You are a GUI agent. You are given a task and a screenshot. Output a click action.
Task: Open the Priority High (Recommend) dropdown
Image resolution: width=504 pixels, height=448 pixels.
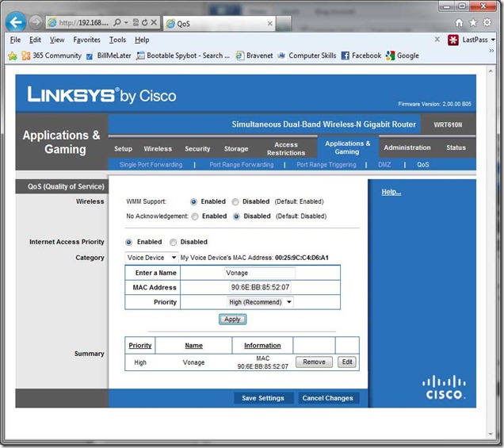(260, 302)
